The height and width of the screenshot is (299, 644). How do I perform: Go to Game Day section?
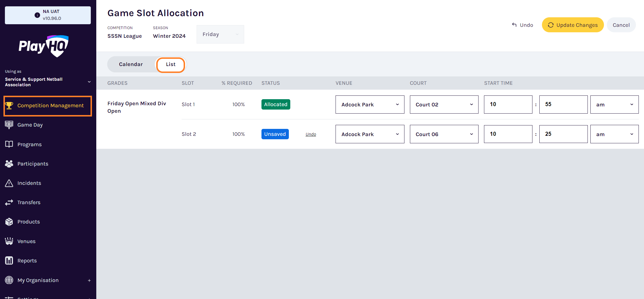pos(30,125)
